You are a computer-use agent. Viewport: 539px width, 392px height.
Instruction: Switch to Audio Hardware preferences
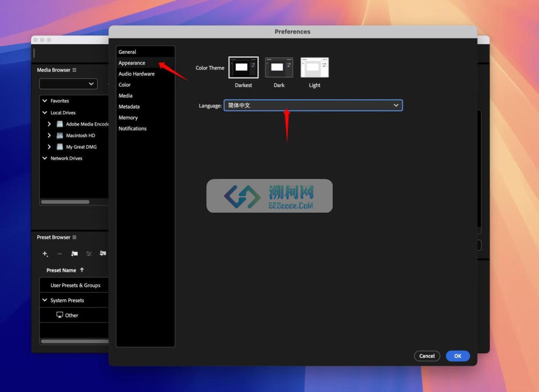tap(145, 74)
